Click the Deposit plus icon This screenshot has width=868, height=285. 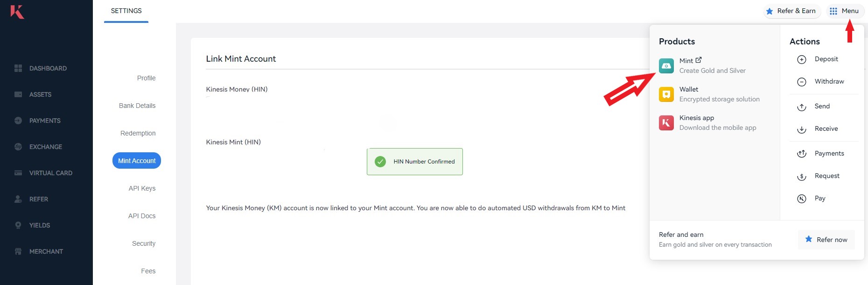(802, 59)
